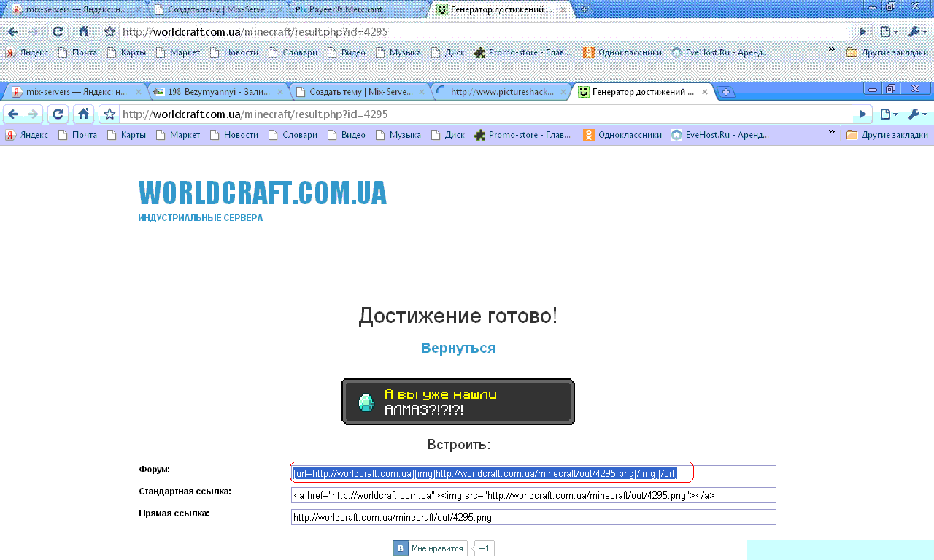934x560 pixels.
Task: Open EveHost.Ru bookmark in the lower bookmarks bar
Action: (720, 135)
